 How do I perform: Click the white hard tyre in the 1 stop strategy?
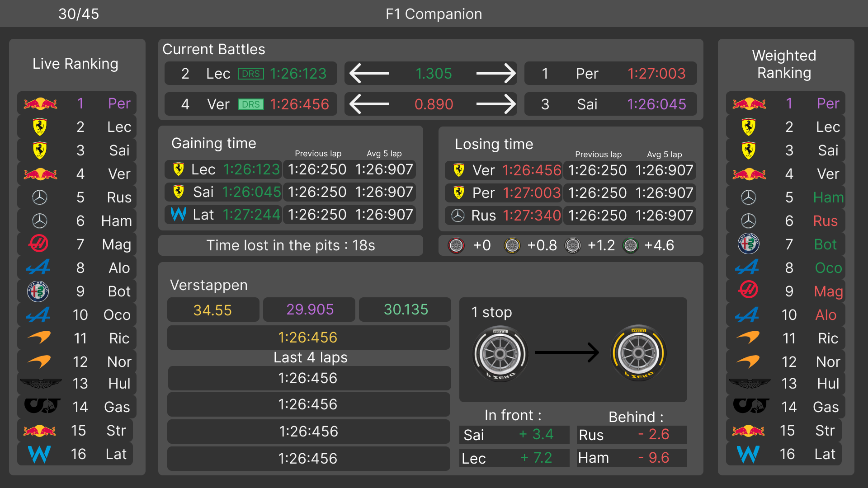[x=500, y=353]
